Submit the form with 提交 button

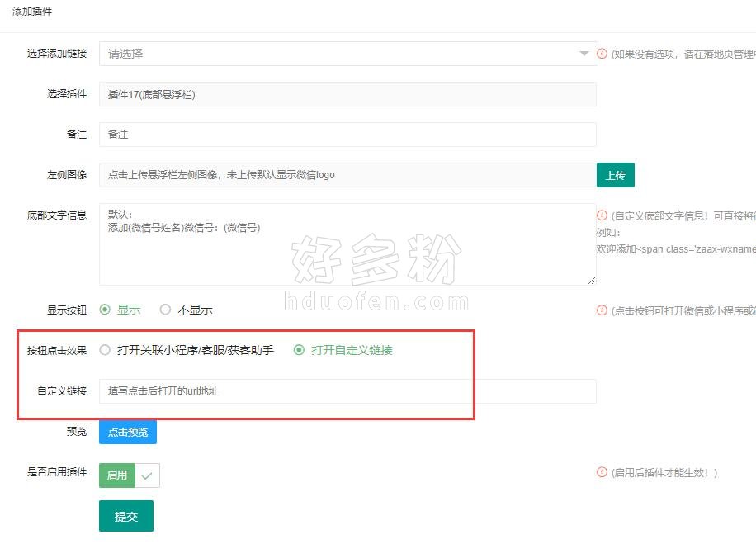(126, 516)
